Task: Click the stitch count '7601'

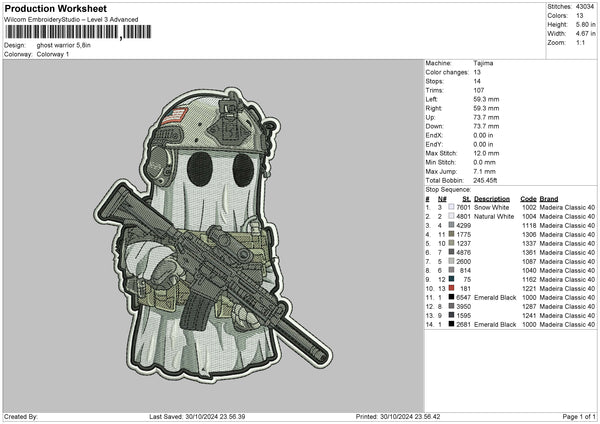Action: [x=463, y=207]
